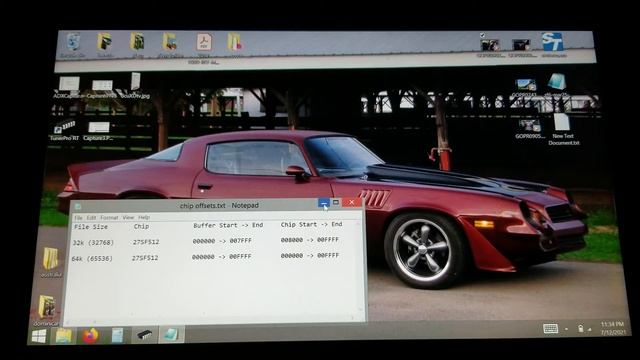Click '27SF512' in the 32k row
Screen dimensions: 640x360
(146, 242)
